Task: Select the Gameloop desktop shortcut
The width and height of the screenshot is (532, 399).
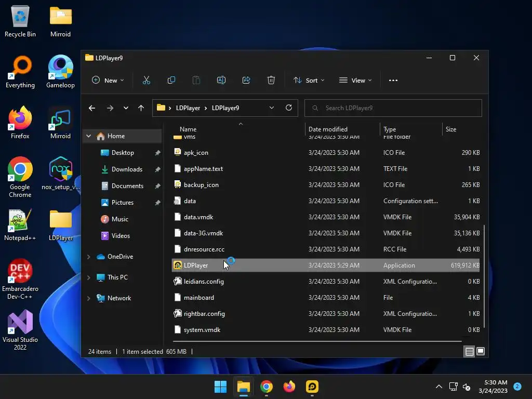Action: 60,72
